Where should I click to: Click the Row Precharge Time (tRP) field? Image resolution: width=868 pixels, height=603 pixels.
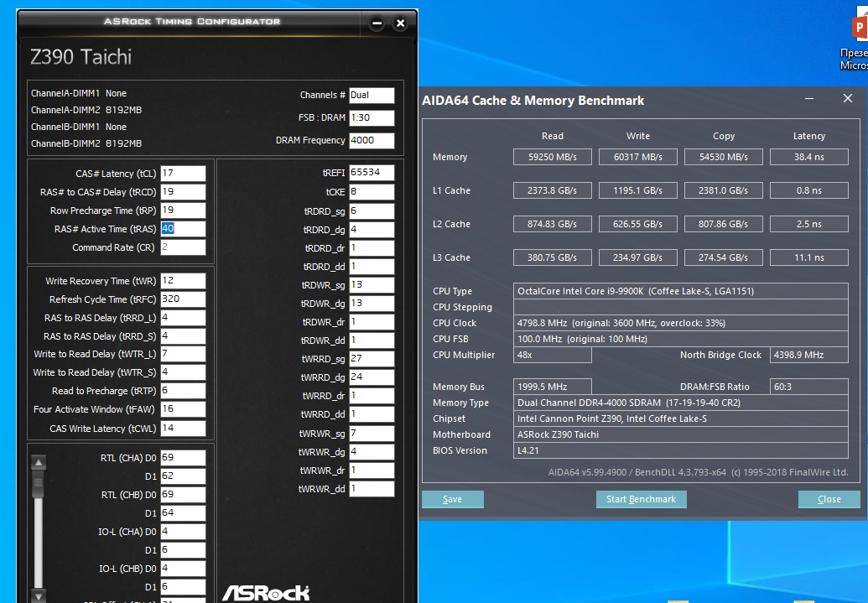point(183,211)
